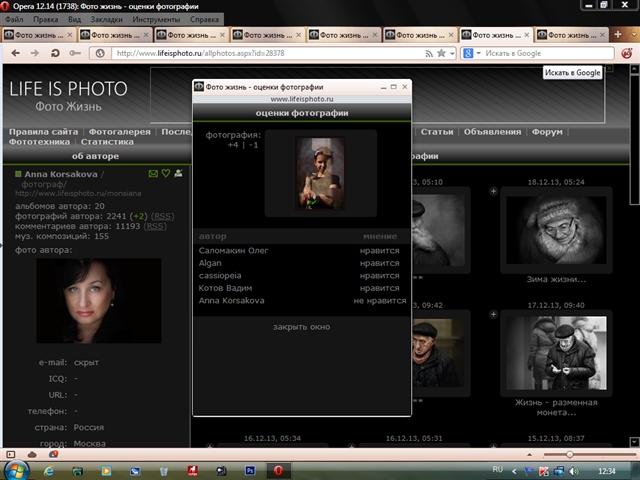Click the Зима жизни photo thumbnail

point(555,229)
